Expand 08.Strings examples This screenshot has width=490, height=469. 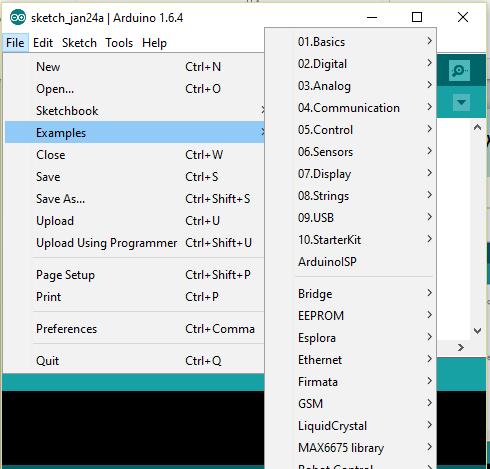pos(351,196)
